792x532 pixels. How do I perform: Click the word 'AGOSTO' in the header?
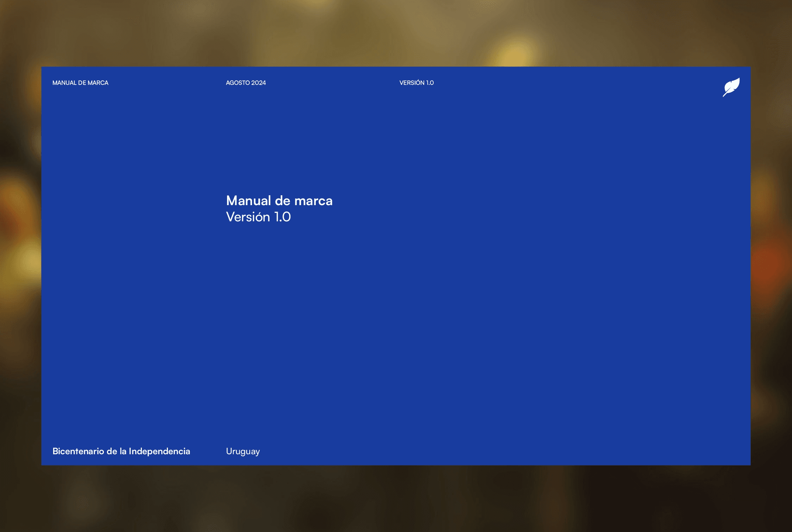point(238,83)
